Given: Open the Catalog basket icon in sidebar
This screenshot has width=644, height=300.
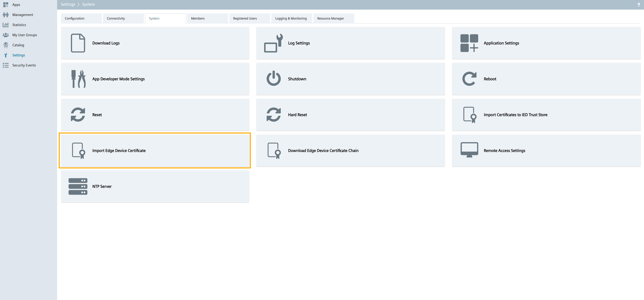Looking at the screenshot, I should pos(6,45).
